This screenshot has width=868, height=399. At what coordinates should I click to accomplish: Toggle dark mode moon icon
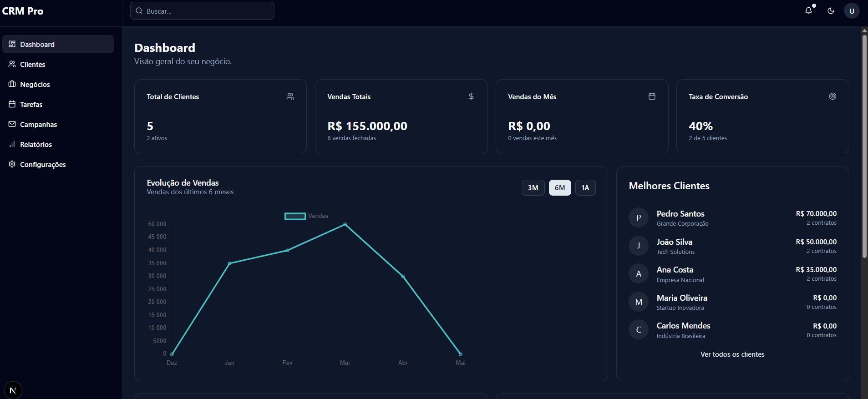(831, 11)
